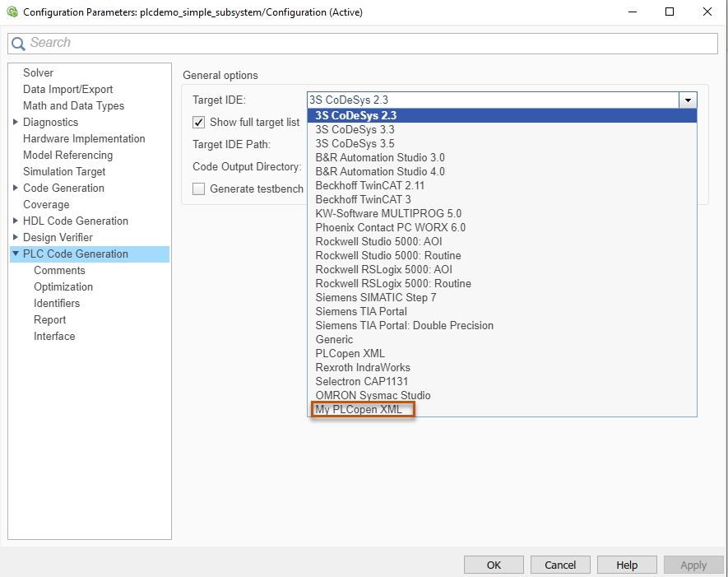Image resolution: width=728 pixels, height=577 pixels.
Task: Pick Siemens SIMATIC Step 7
Action: tap(503, 297)
